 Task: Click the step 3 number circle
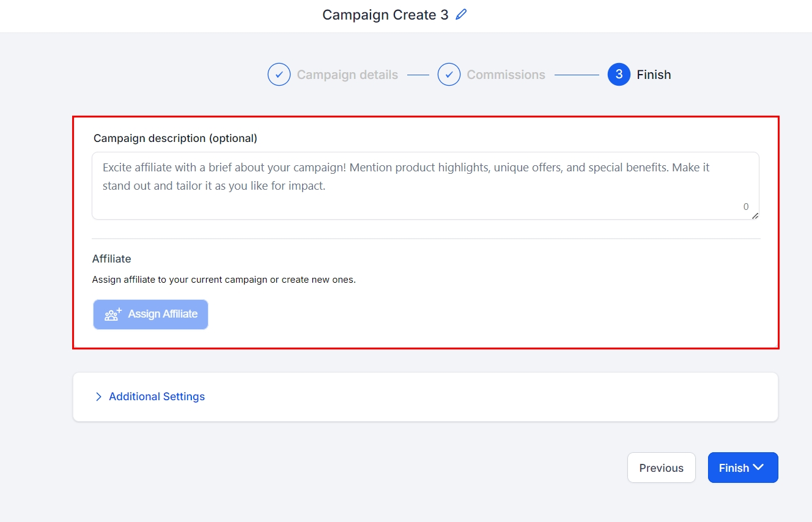coord(619,75)
